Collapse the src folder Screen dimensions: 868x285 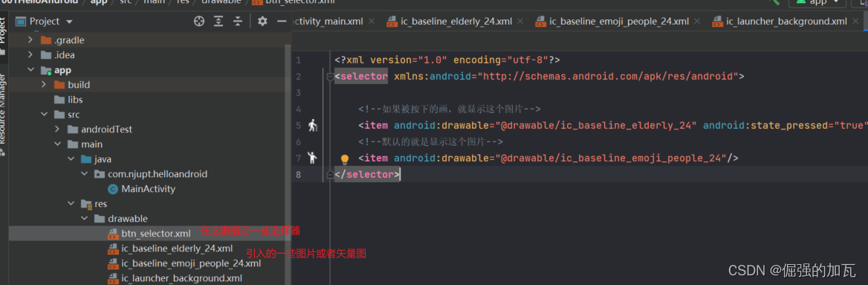[44, 115]
